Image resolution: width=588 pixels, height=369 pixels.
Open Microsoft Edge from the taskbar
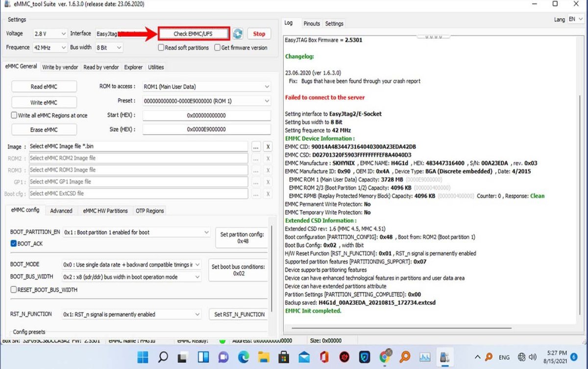point(244,357)
